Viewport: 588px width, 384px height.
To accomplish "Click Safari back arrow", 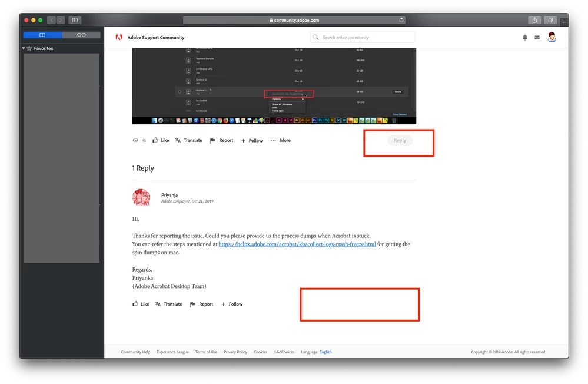I will (51, 20).
